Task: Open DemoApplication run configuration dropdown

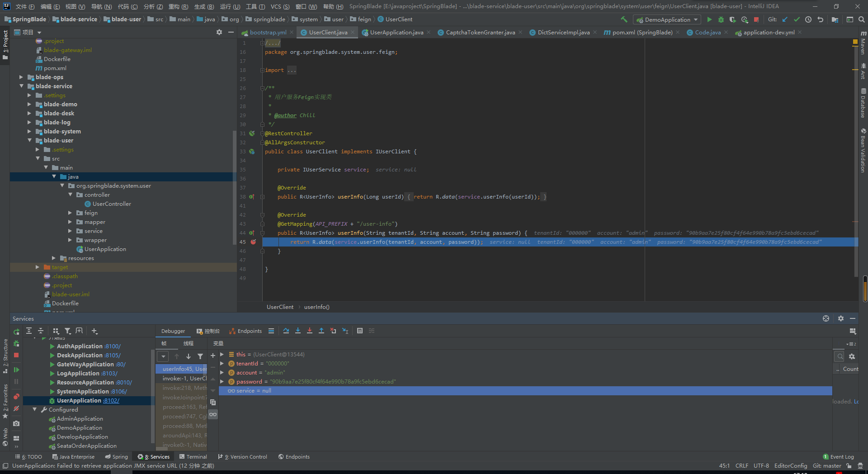Action: click(667, 19)
